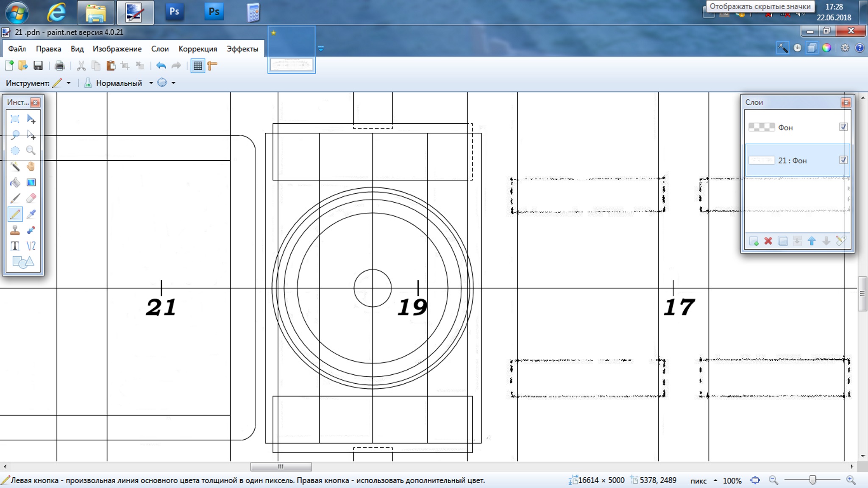Undo the last action
Image resolution: width=868 pixels, height=488 pixels.
coord(161,66)
